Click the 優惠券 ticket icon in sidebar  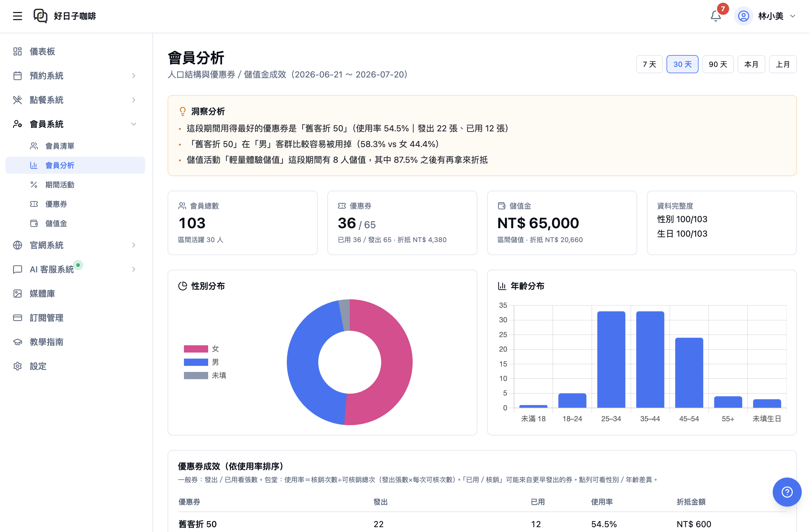pyautogui.click(x=34, y=204)
